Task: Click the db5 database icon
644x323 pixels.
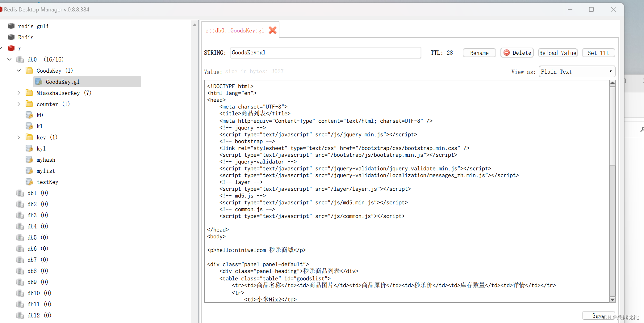Action: coord(20,237)
